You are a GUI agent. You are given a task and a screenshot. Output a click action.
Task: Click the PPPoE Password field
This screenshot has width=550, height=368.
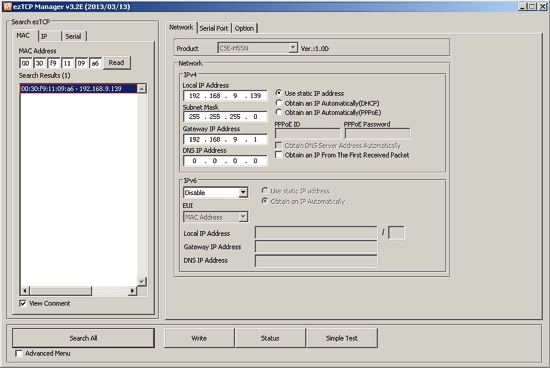point(377,133)
